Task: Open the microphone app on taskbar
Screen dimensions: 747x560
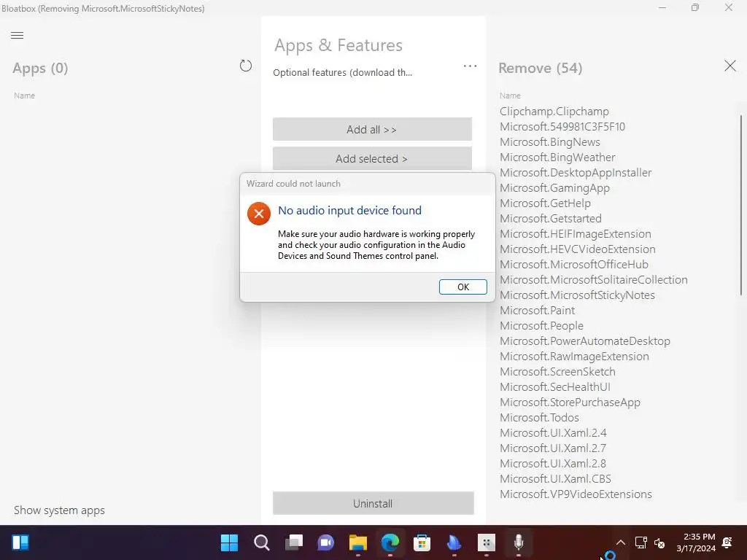Action: (519, 542)
